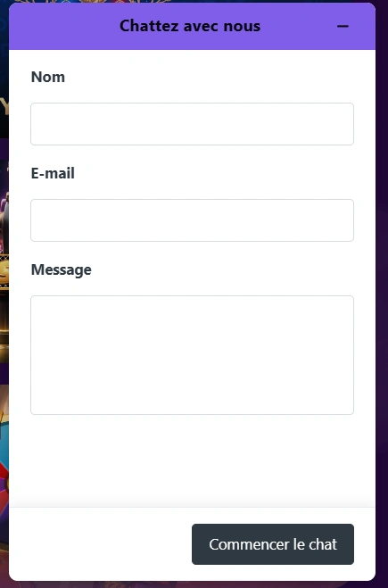Click the "Nom" field label
The image size is (388, 588).
click(x=48, y=77)
